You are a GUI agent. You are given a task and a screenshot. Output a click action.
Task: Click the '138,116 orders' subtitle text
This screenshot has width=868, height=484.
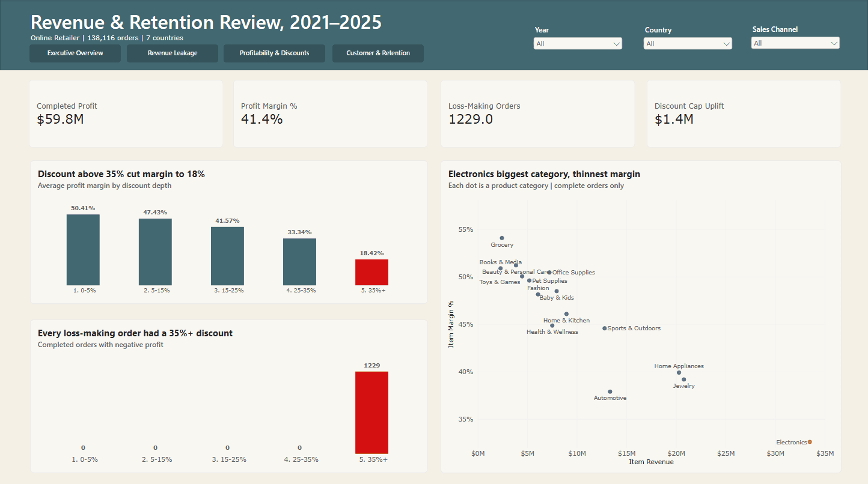click(x=112, y=38)
